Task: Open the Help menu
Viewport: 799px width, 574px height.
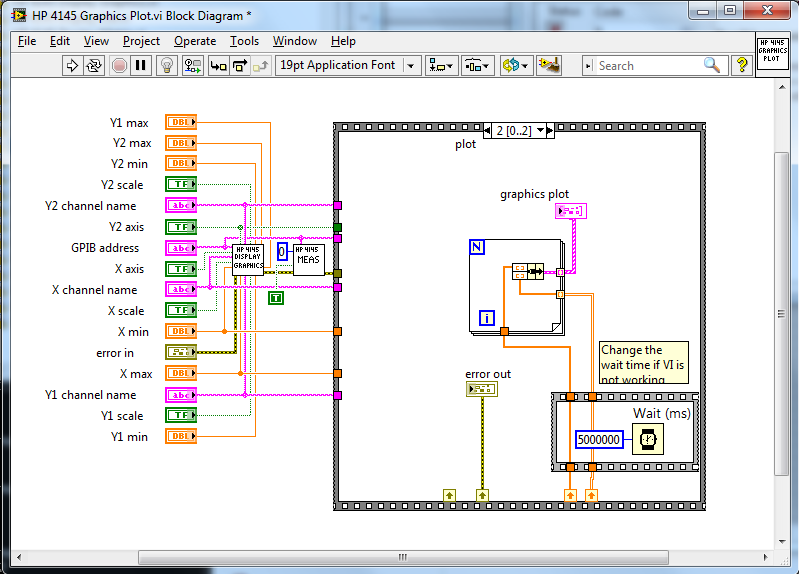Action: click(x=343, y=41)
